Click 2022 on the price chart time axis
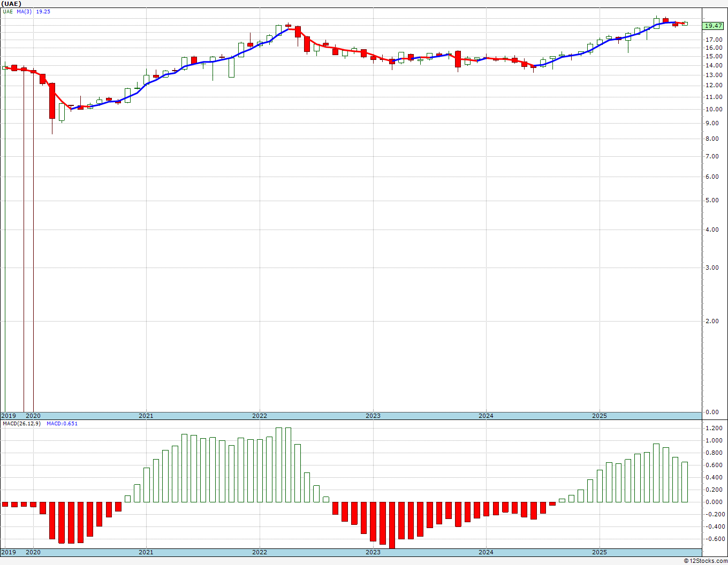Image resolution: width=728 pixels, height=565 pixels. [x=260, y=416]
